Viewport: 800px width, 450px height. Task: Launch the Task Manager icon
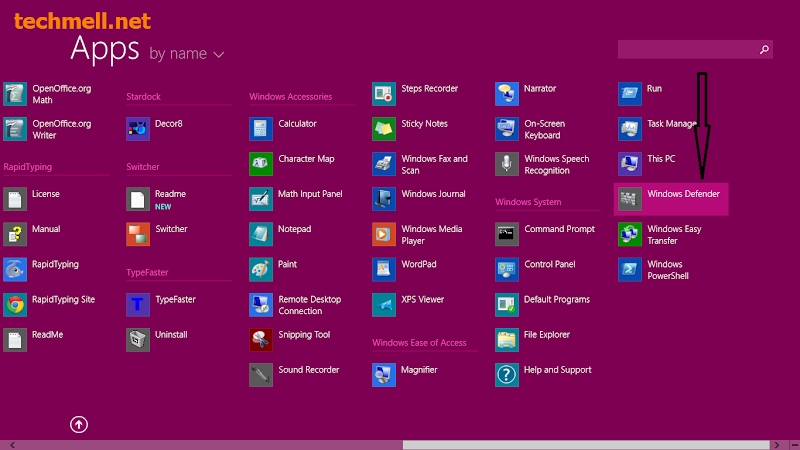630,129
